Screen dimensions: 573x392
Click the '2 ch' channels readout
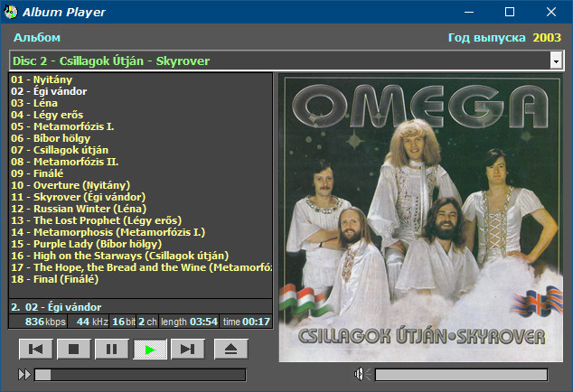pos(147,322)
